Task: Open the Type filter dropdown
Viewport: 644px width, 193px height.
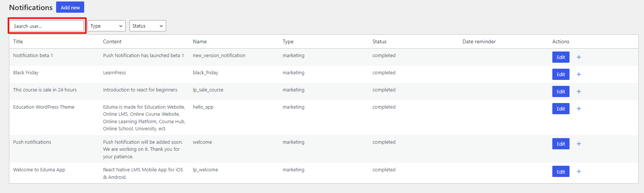Action: pos(107,26)
